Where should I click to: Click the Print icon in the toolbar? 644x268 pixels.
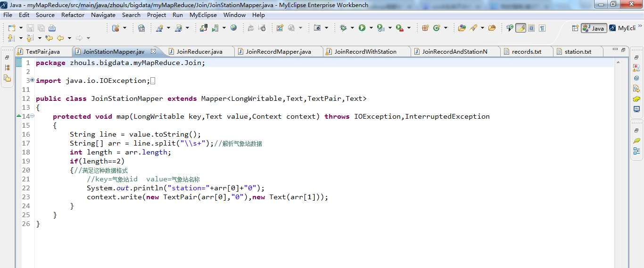point(52,28)
